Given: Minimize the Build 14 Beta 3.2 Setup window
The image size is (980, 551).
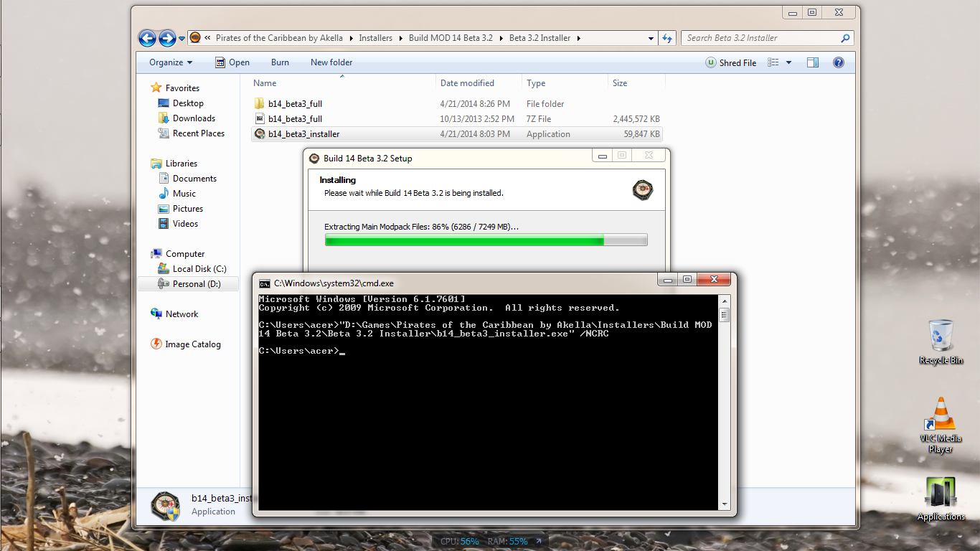Looking at the screenshot, I should click(x=603, y=155).
